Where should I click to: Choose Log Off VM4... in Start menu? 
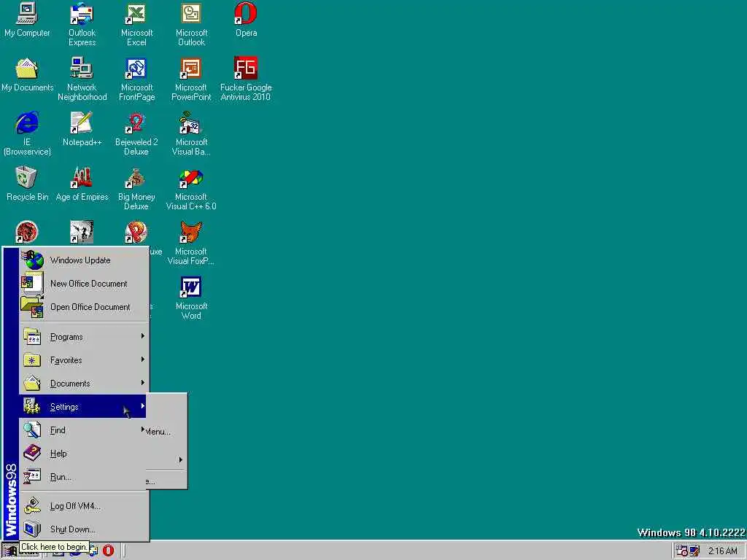coord(84,506)
